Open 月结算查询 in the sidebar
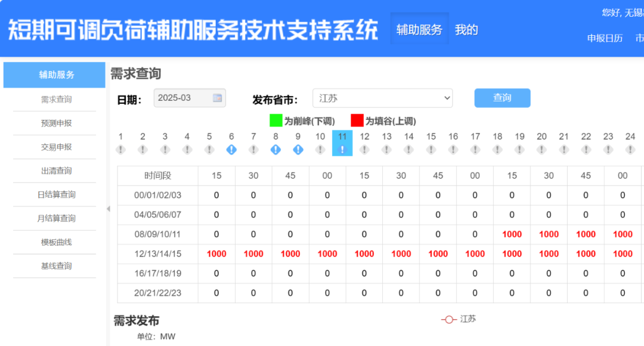 57,218
